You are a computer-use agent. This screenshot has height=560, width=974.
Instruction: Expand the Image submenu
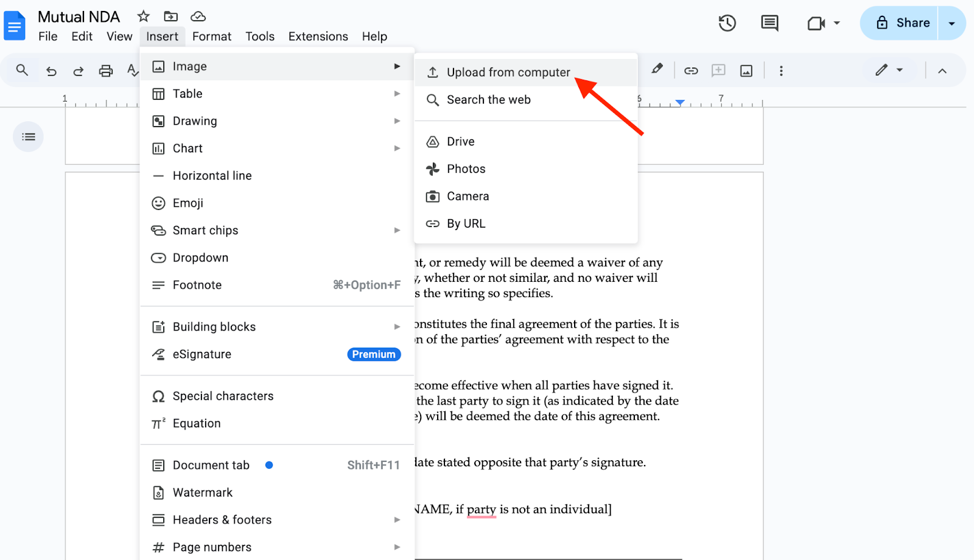(x=277, y=66)
